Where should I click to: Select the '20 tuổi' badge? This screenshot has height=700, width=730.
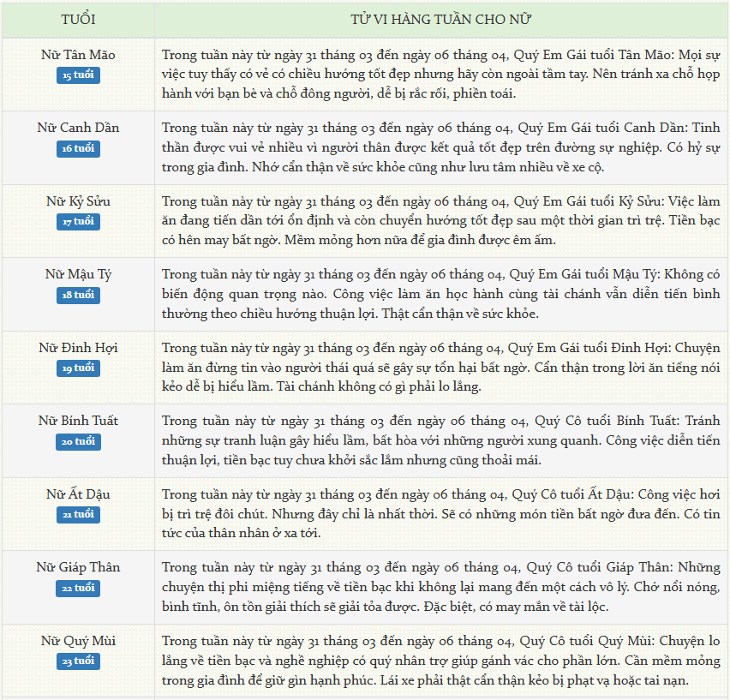click(78, 442)
